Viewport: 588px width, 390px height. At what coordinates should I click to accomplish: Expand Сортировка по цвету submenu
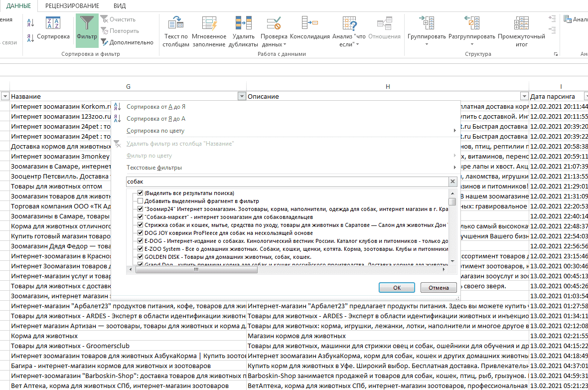[x=454, y=131]
